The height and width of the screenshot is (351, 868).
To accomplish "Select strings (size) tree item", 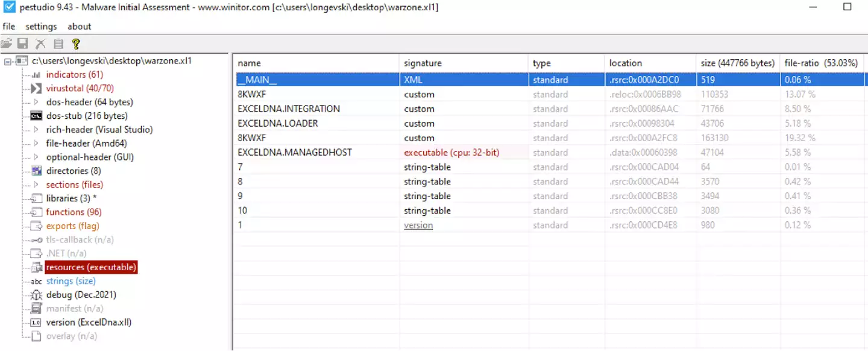I will tap(71, 281).
